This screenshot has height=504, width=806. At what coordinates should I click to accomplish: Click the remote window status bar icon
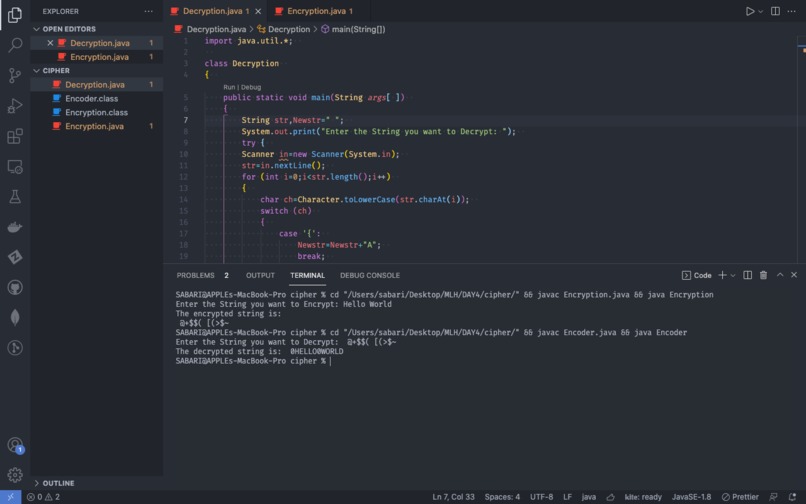[10, 497]
